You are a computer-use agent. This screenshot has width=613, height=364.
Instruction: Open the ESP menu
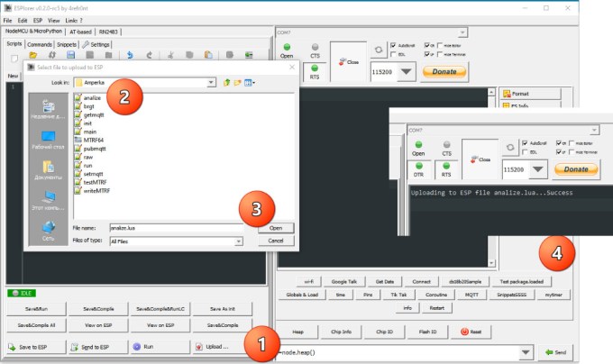click(37, 19)
